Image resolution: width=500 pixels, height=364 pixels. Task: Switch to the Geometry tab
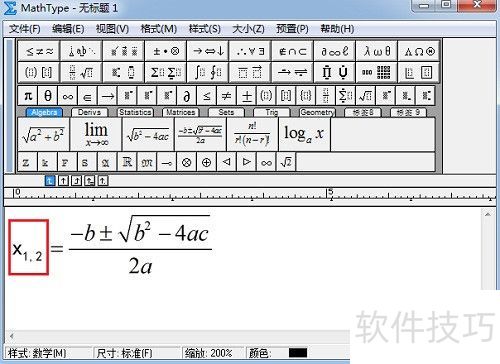[317, 112]
